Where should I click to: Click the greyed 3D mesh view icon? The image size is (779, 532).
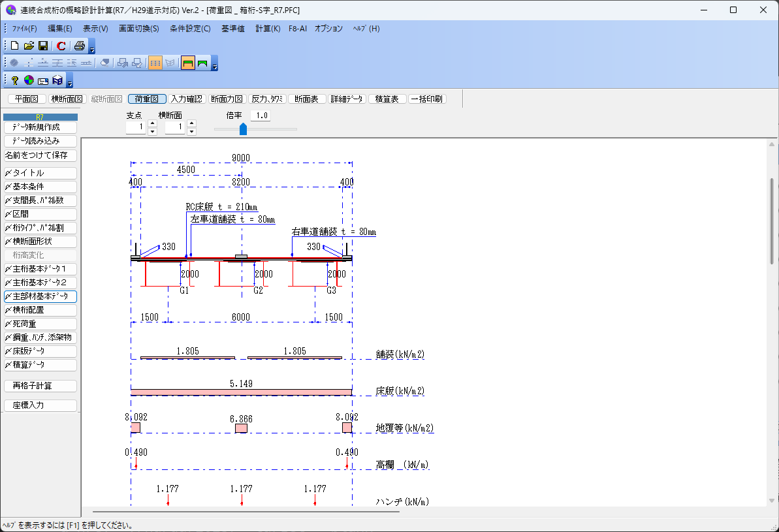coord(170,63)
